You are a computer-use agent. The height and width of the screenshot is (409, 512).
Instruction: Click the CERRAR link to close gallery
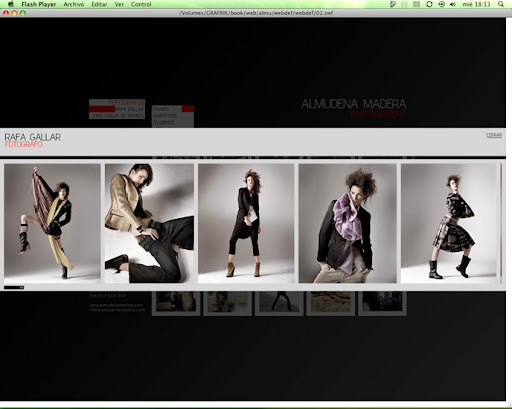[x=494, y=135]
